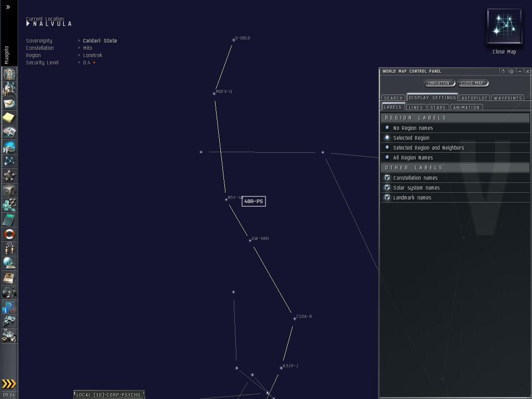Open the yellow notepad icon
The image size is (532, 399).
point(9,117)
